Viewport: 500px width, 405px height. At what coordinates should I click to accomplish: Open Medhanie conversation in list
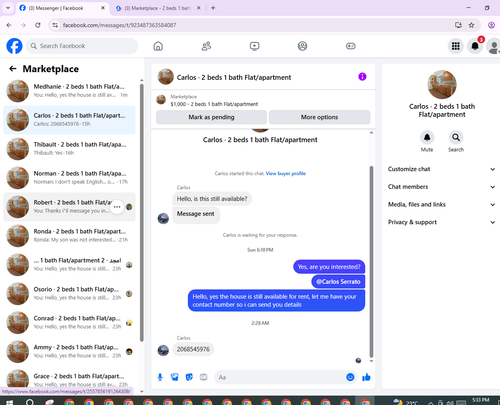69,91
